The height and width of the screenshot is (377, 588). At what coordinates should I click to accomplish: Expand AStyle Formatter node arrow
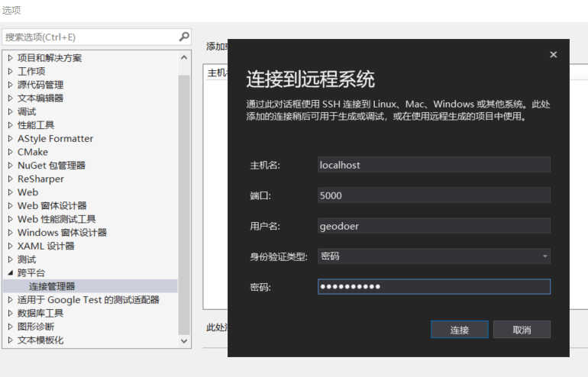point(11,139)
